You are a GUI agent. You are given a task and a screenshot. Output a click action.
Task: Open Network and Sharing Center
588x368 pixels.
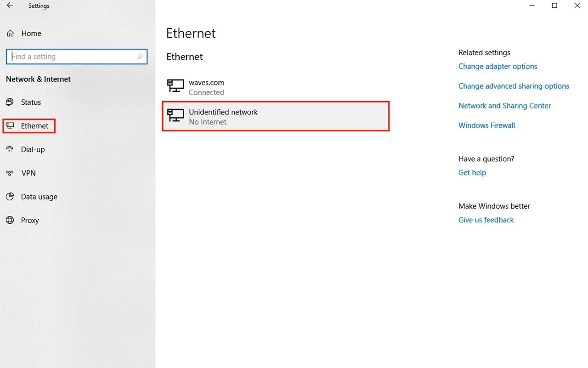(x=504, y=106)
